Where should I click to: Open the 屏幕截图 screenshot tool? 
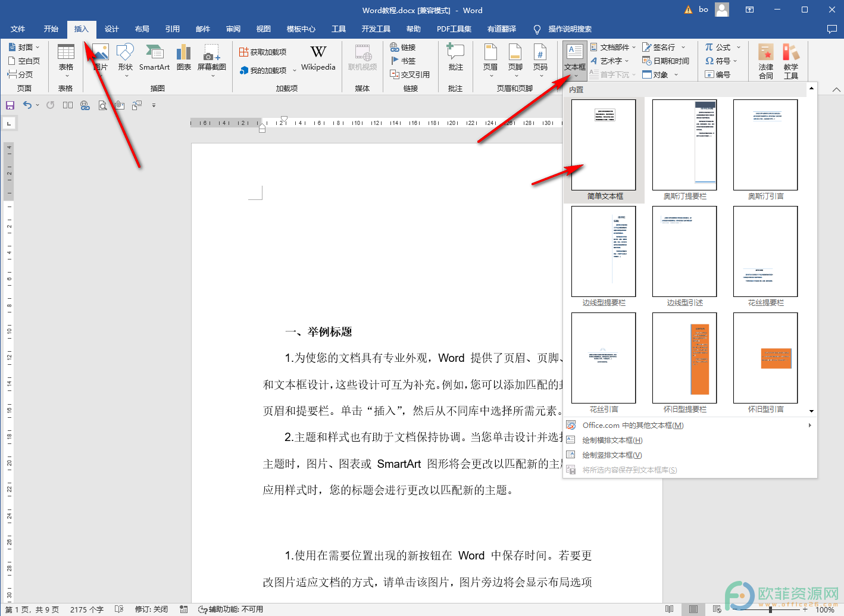pos(212,61)
